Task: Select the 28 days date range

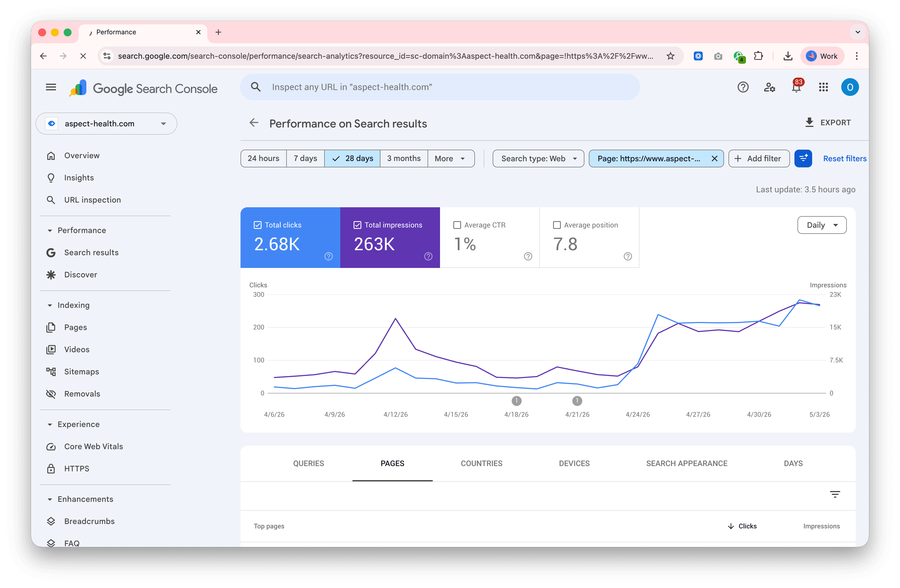Action: (352, 158)
